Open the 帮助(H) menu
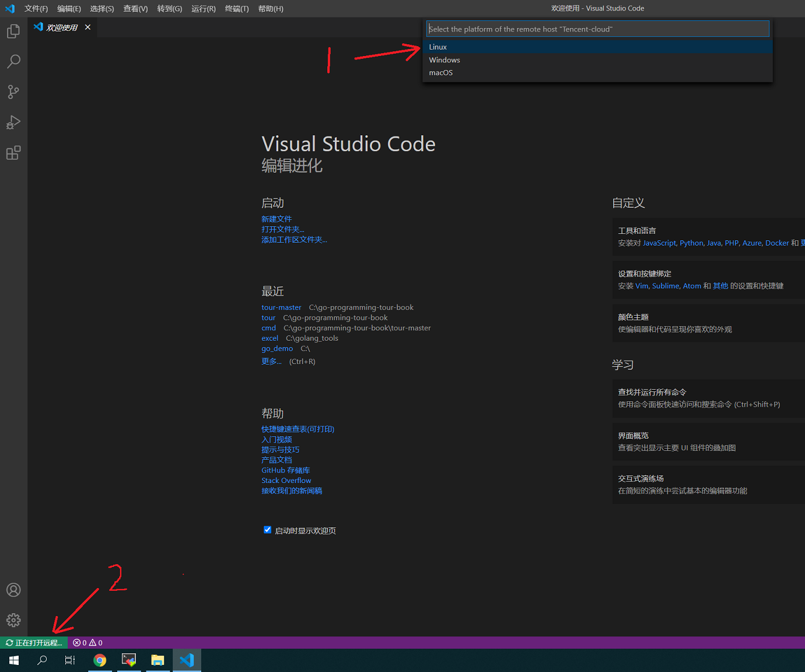Viewport: 805px width, 672px height. point(271,9)
